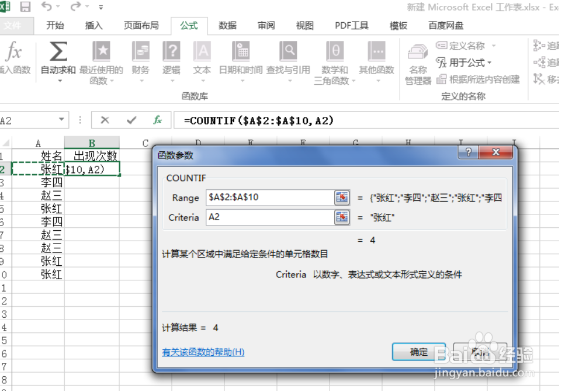Click Create from Selection option

478,79
